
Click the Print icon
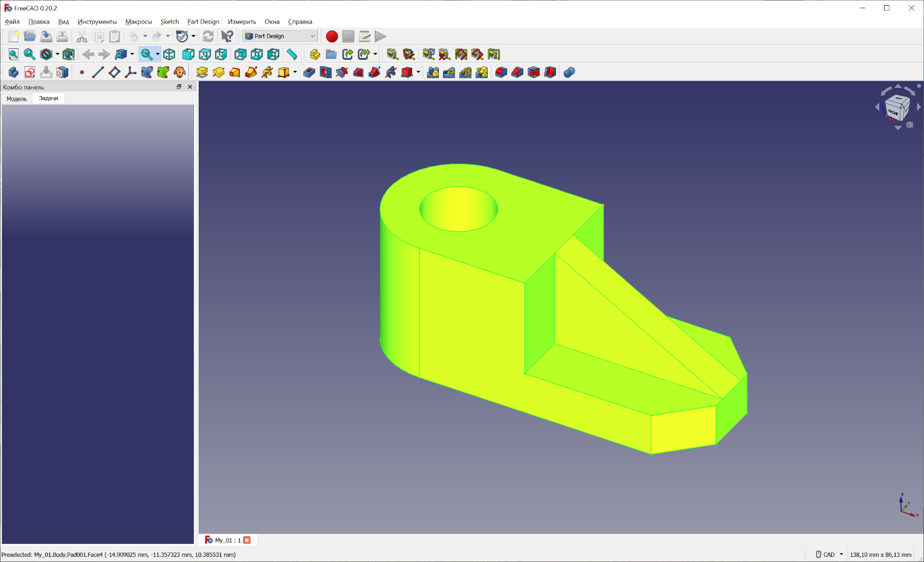(62, 36)
